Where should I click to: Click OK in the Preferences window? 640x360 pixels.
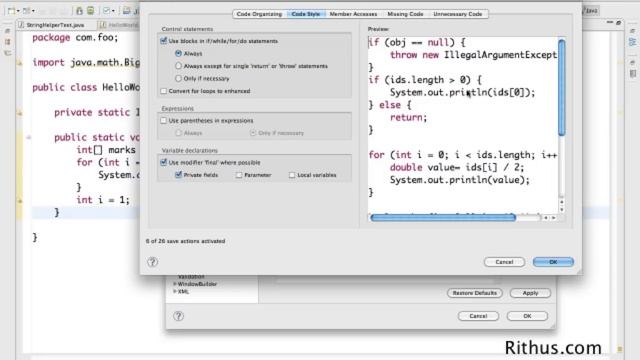(x=527, y=316)
